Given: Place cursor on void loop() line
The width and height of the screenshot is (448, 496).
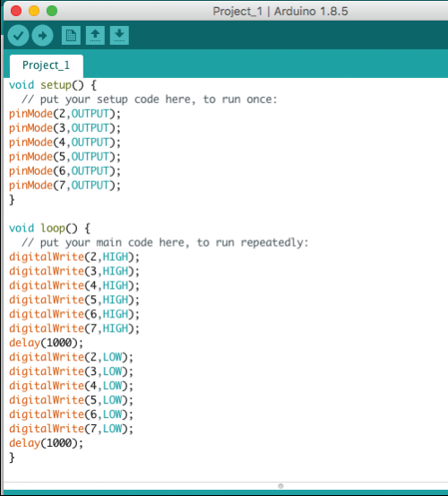Looking at the screenshot, I should (x=49, y=229).
